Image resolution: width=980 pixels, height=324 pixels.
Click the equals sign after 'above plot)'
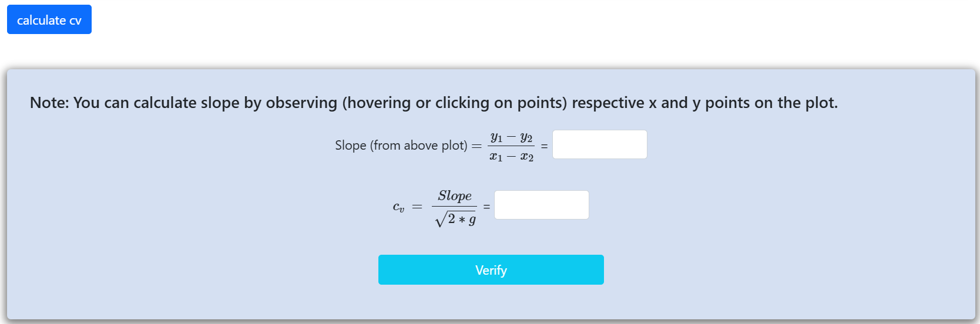click(x=476, y=146)
